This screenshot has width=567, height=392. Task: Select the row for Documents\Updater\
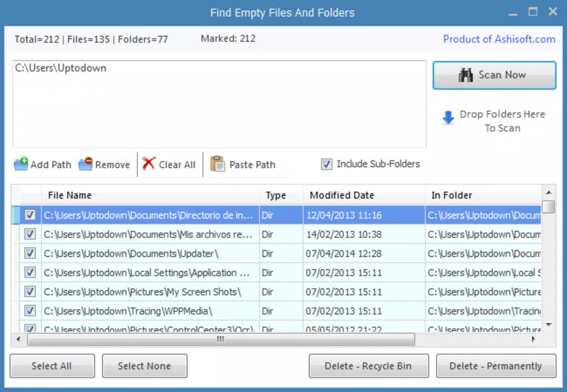tap(277, 253)
